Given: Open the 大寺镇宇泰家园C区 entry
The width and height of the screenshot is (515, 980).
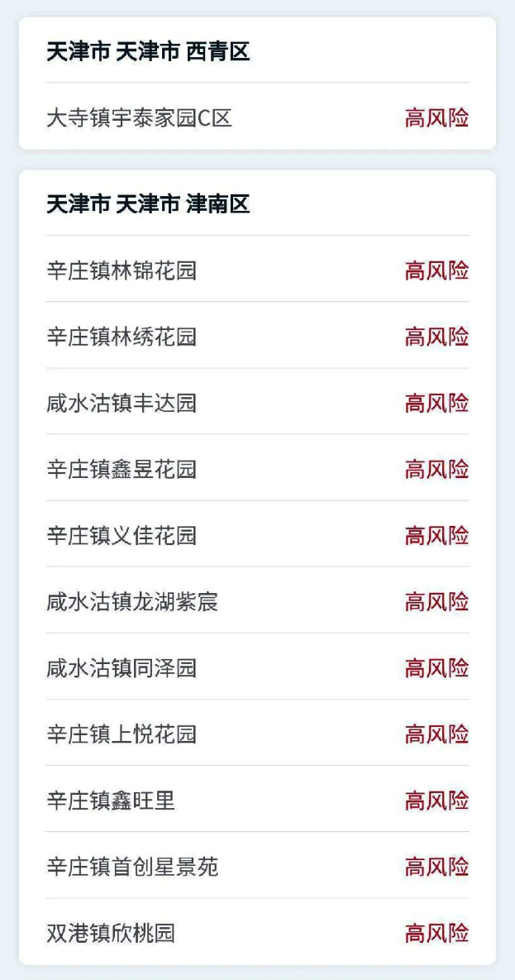Looking at the screenshot, I should [257, 117].
